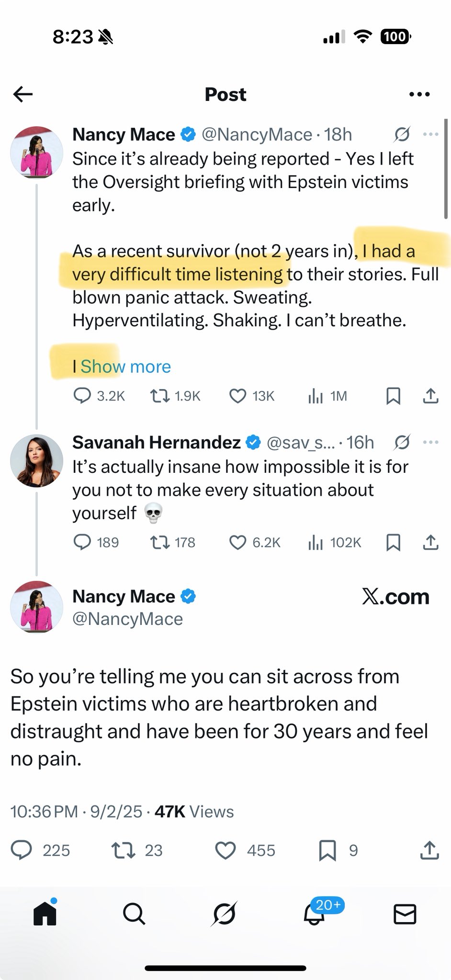Viewport: 451px width, 980px height.
Task: Go back using the back arrow
Action: [23, 94]
